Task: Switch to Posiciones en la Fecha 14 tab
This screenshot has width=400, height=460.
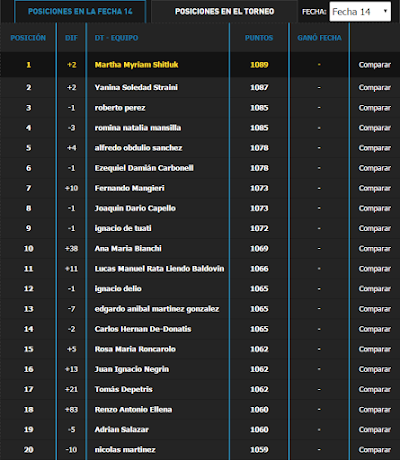Action: click(80, 12)
